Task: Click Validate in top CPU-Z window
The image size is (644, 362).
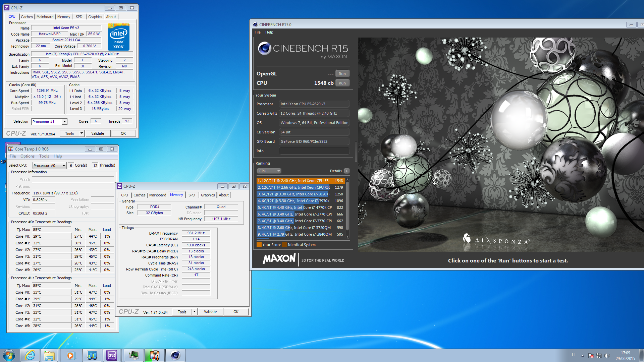Action: 98,133
